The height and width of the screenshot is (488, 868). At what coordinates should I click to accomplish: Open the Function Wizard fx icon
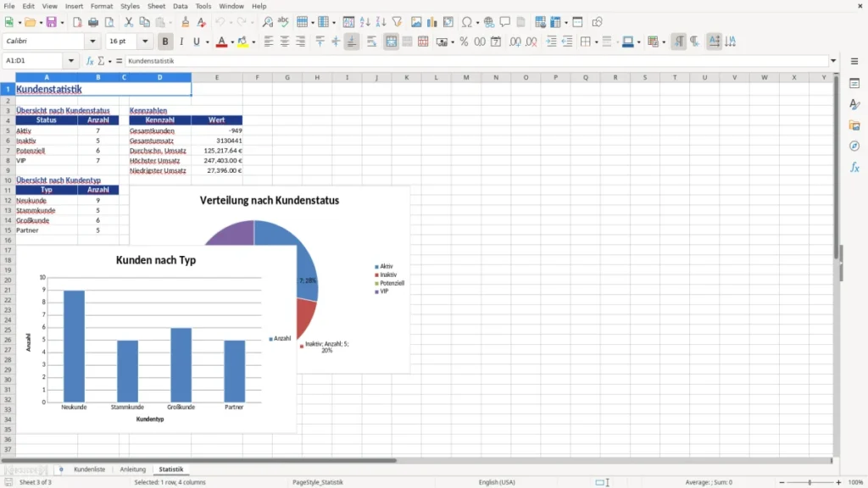(90, 61)
